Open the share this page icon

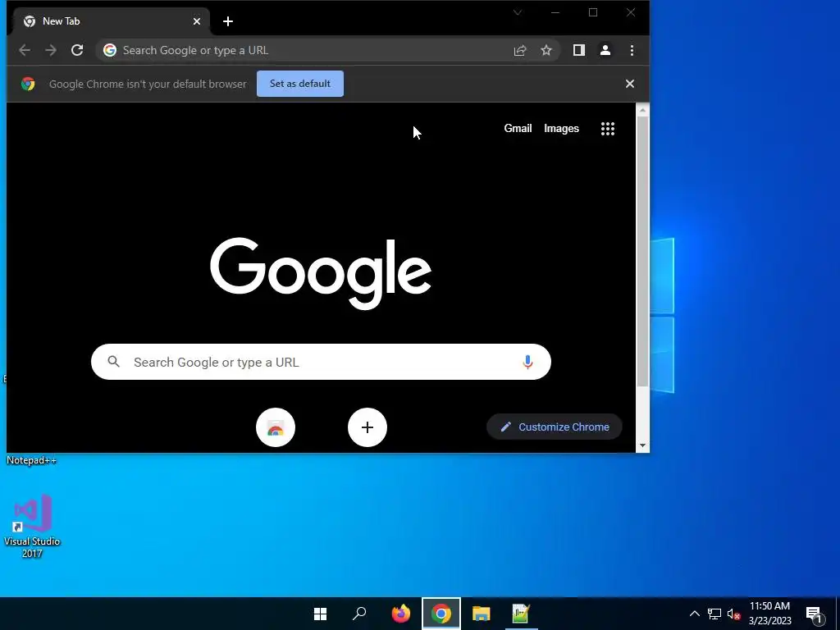pos(519,50)
